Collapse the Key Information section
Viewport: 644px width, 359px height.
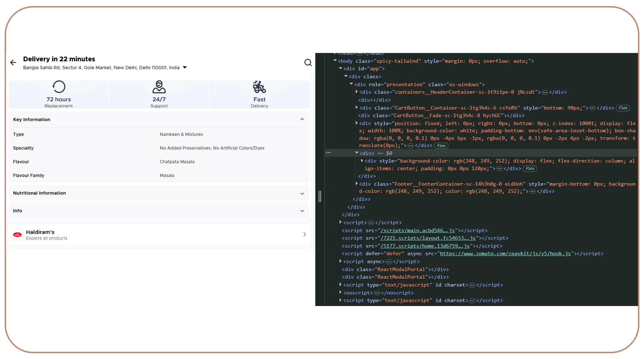tap(302, 119)
